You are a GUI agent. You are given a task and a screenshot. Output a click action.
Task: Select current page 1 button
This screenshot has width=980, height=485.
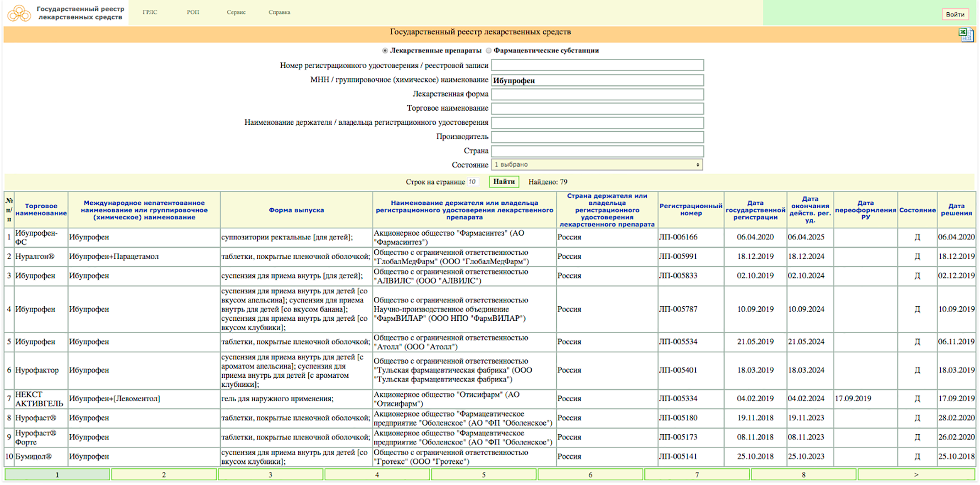(57, 474)
